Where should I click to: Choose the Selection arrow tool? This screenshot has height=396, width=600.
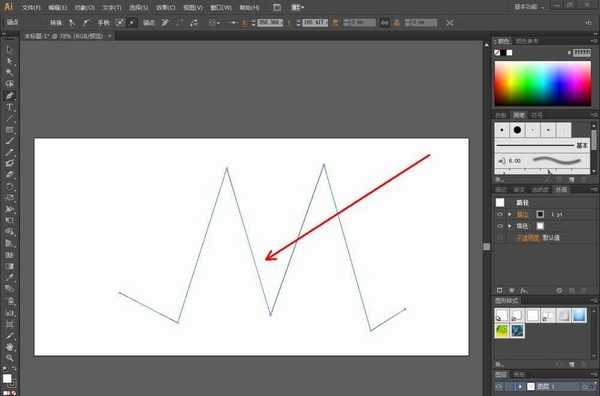pos(10,49)
